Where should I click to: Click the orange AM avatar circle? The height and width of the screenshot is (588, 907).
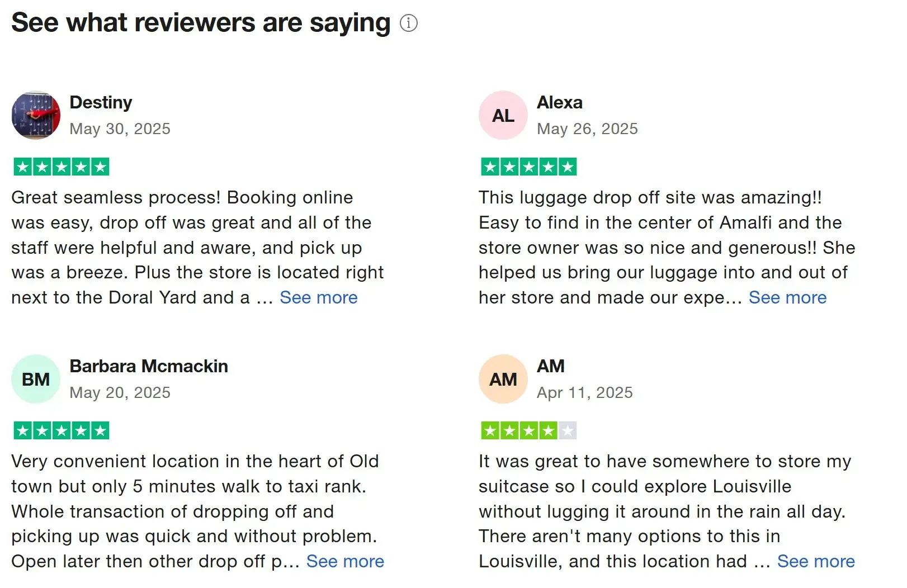pos(503,379)
